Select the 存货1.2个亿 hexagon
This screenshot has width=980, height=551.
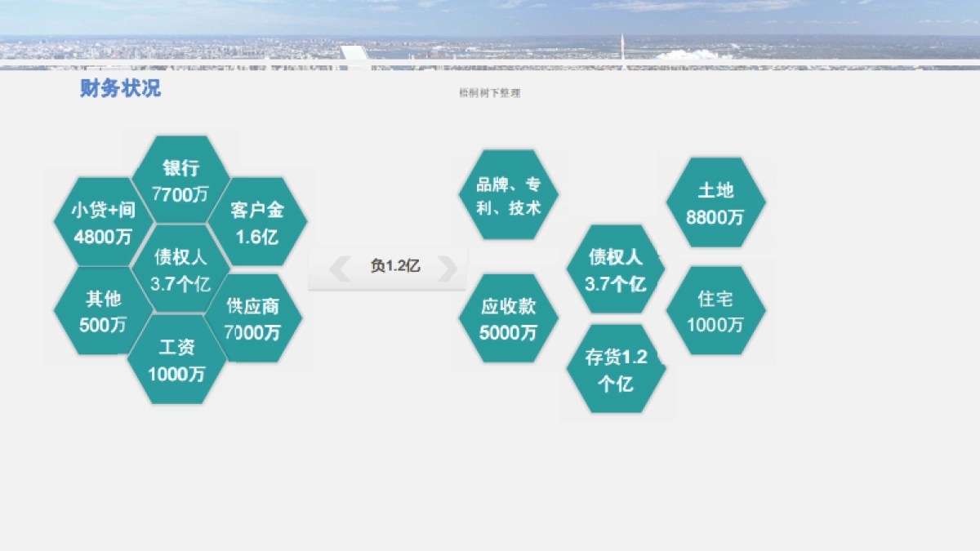point(614,367)
